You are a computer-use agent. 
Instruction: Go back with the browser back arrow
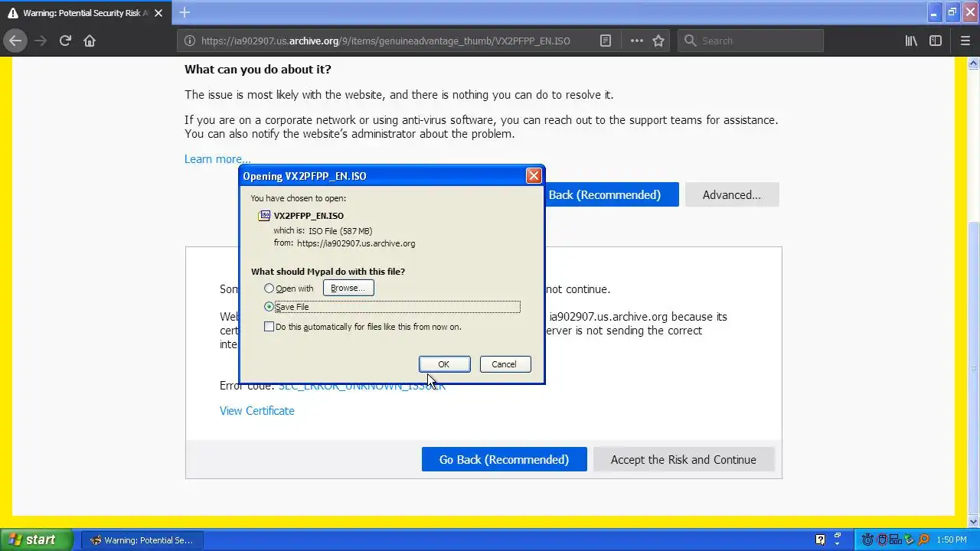tap(15, 41)
